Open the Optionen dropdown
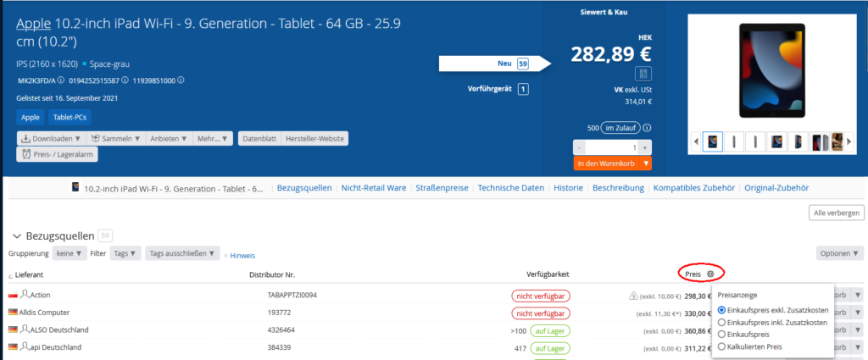The height and width of the screenshot is (360, 868). 839,253
